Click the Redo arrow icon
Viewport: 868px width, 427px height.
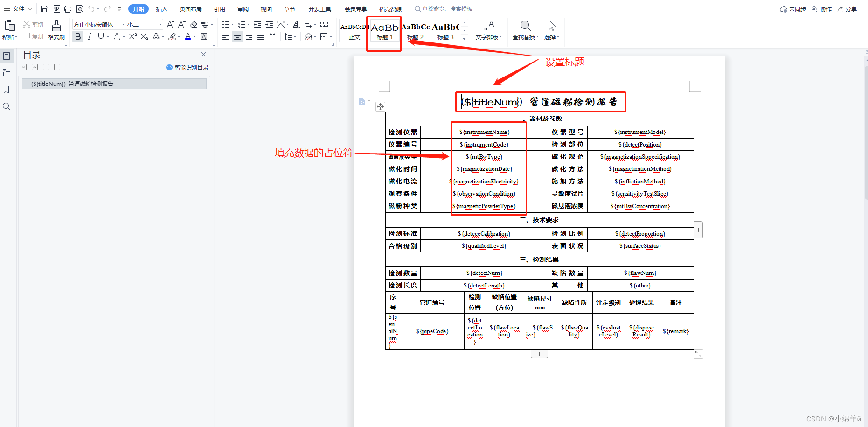click(108, 9)
